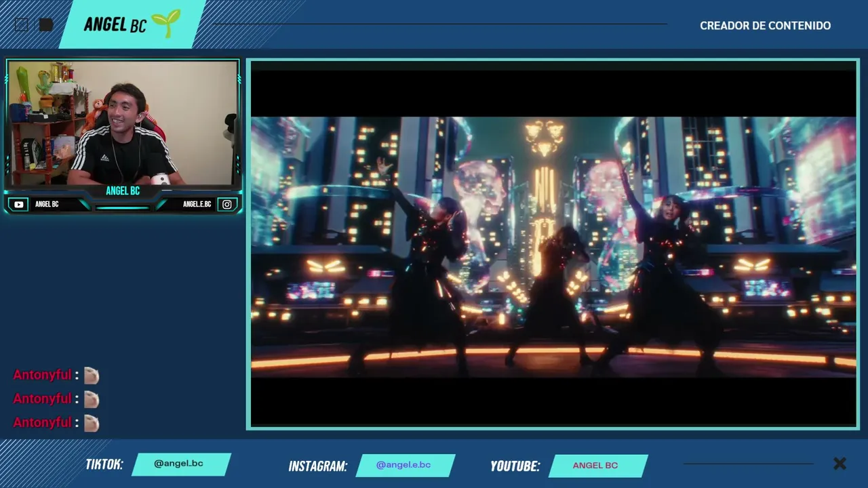
Task: Click the filled dark square icon in header
Action: [x=46, y=25]
